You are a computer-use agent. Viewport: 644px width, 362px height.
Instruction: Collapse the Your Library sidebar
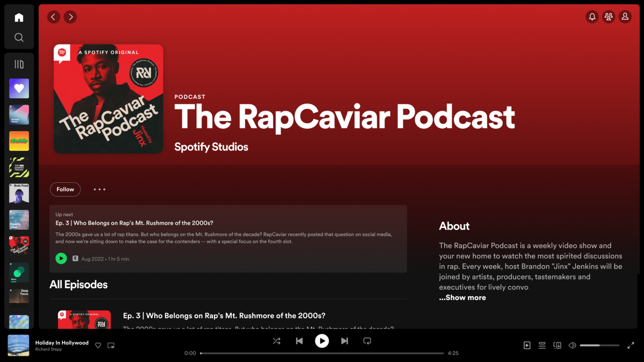(x=19, y=64)
